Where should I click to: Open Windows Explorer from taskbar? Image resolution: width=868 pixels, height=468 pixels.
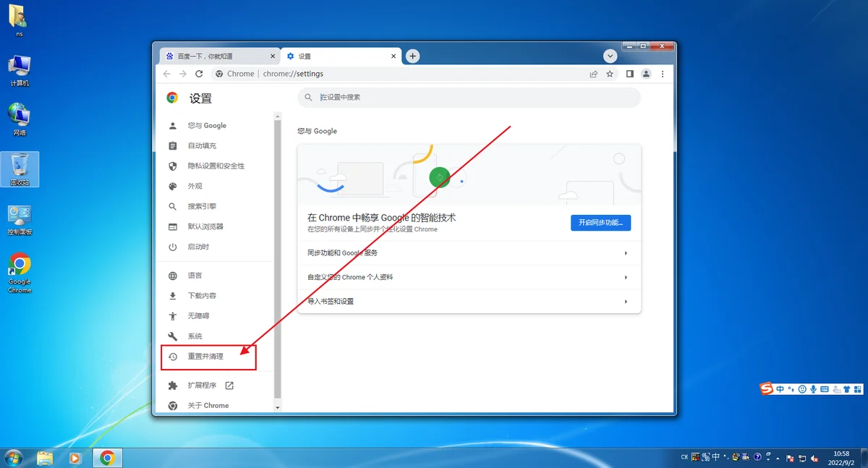[45, 458]
